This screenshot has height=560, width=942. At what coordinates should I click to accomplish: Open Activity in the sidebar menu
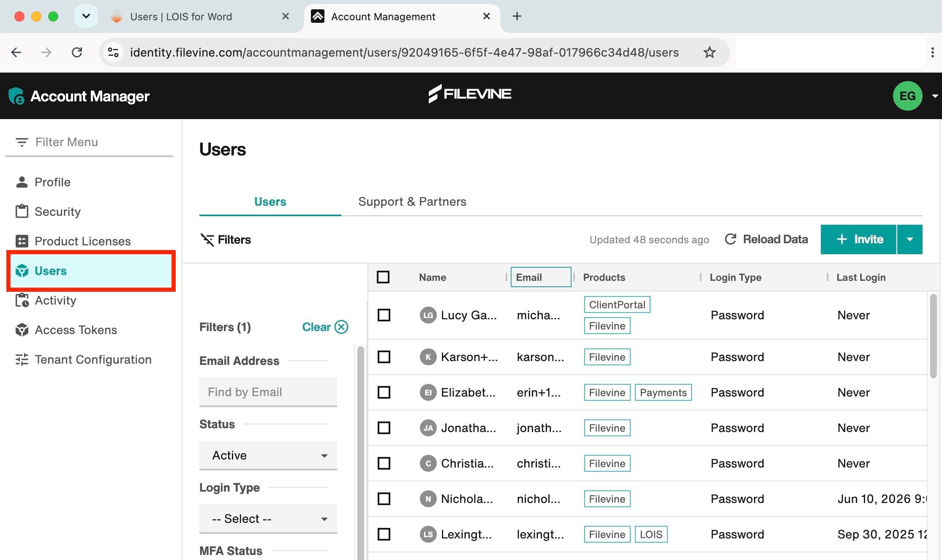pyautogui.click(x=55, y=300)
